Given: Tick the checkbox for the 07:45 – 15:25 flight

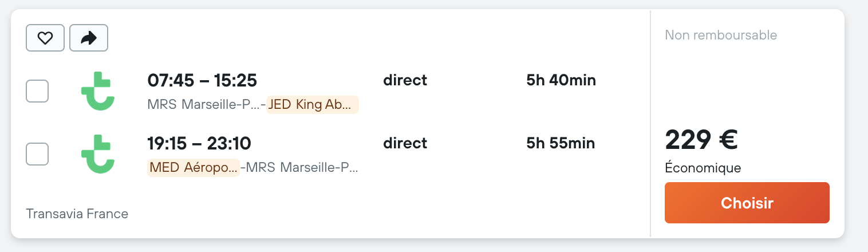Looking at the screenshot, I should (37, 91).
